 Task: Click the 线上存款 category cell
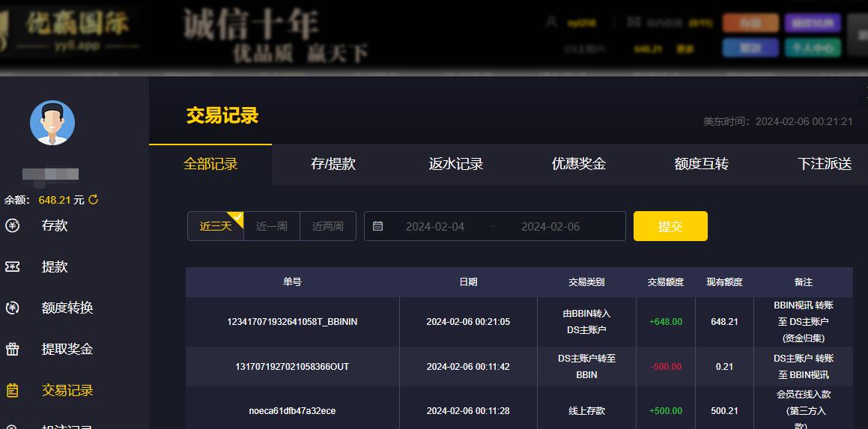point(587,411)
